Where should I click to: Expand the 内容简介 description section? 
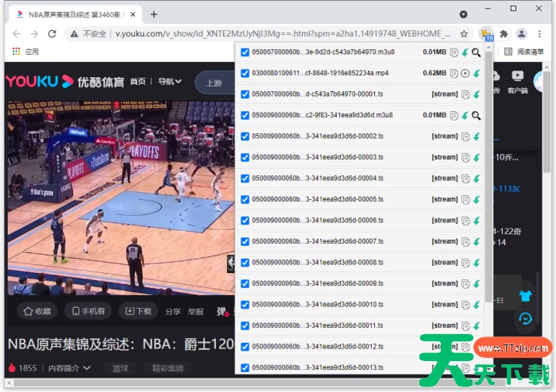[69, 368]
